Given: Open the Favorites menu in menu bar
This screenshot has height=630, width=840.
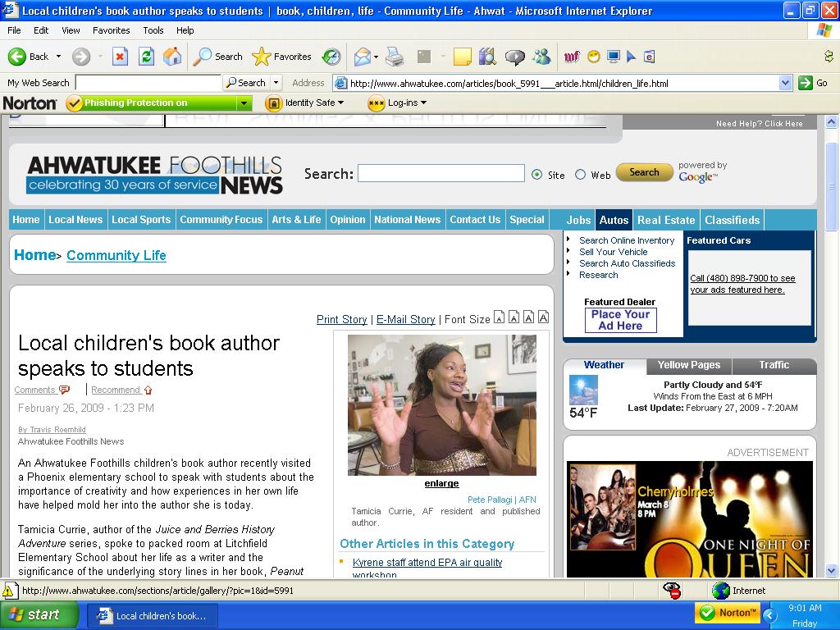Looking at the screenshot, I should pos(111,30).
